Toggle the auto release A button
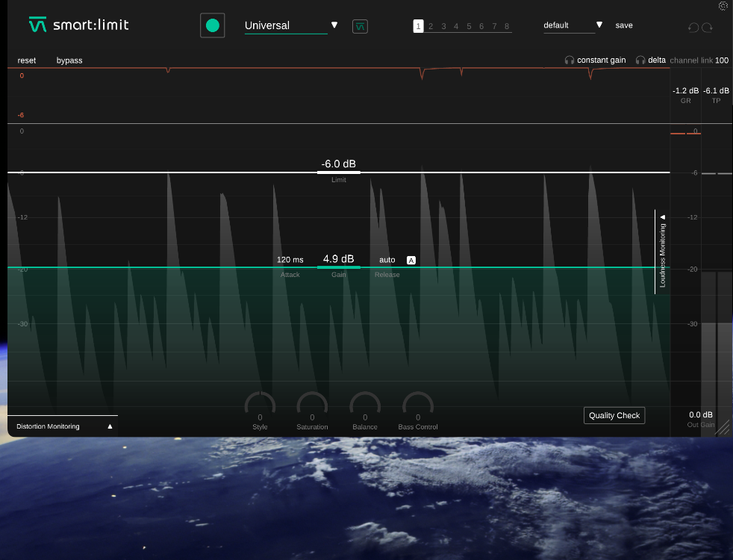The height and width of the screenshot is (560, 733). pos(411,260)
